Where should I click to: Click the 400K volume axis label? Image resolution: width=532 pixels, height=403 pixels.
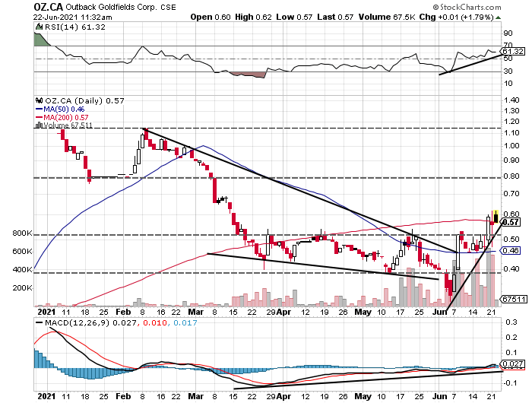[22, 270]
